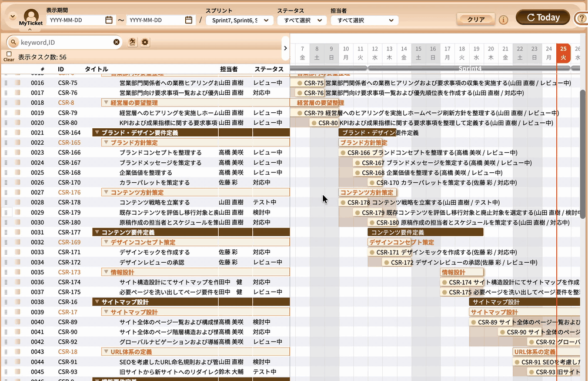
Task: Check the row 0044 CSR-91 checkbox
Action: coord(18,362)
